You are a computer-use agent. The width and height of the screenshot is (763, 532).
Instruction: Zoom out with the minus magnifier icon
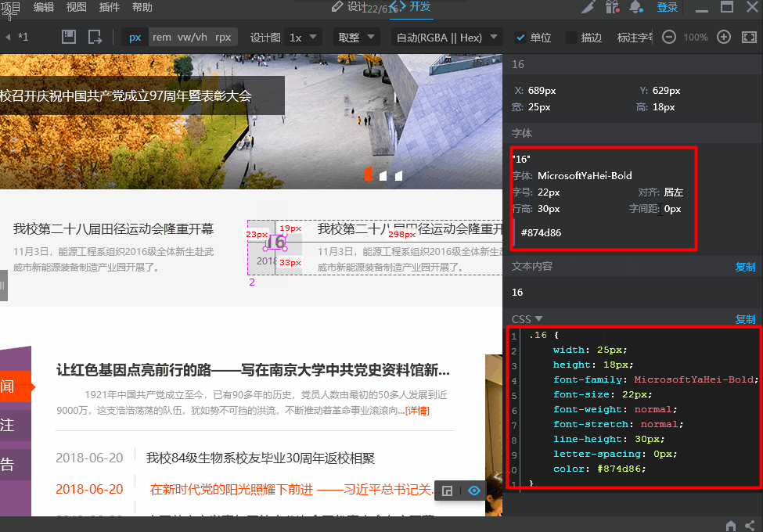669,37
